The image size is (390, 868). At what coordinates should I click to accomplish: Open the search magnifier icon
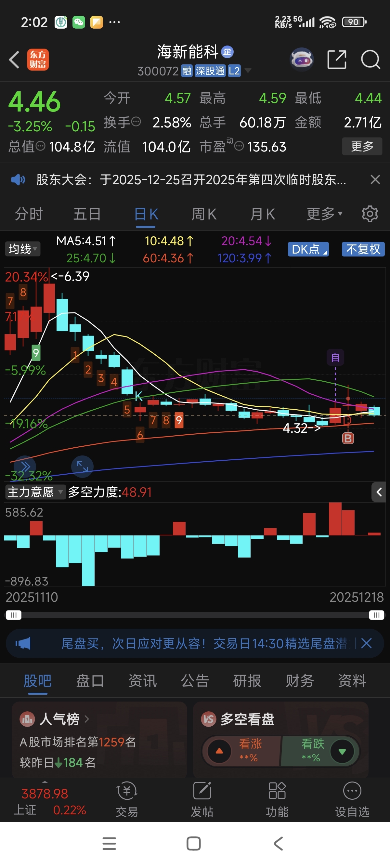[370, 59]
